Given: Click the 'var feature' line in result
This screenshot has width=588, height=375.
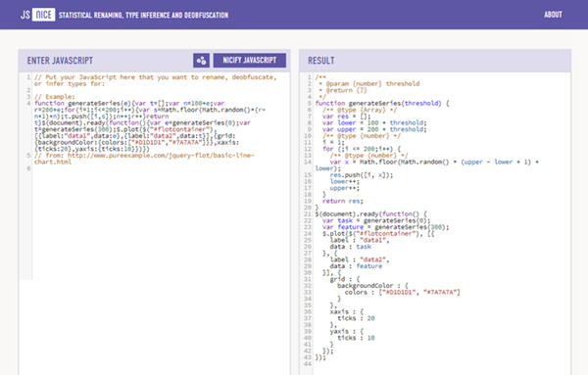Looking at the screenshot, I should (385, 227).
